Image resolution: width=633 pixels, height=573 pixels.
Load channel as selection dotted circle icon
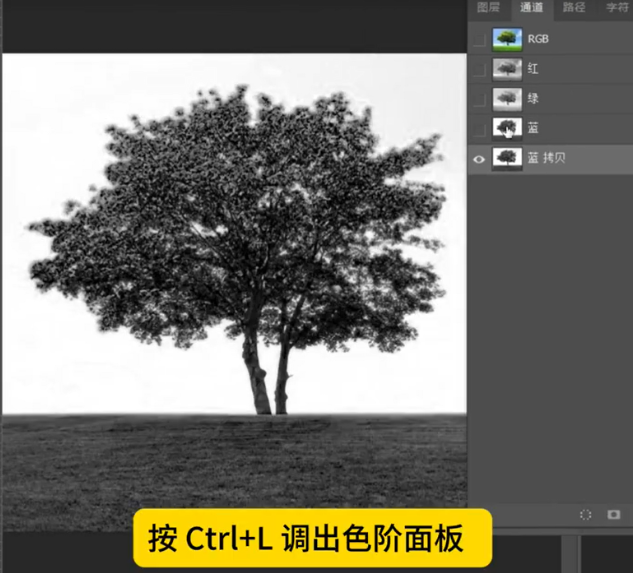pos(585,514)
